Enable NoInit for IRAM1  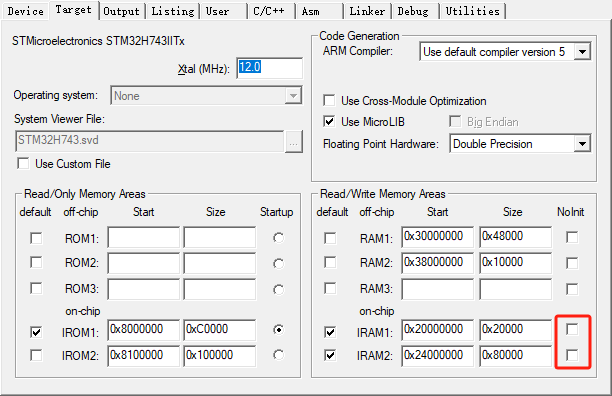(572, 329)
